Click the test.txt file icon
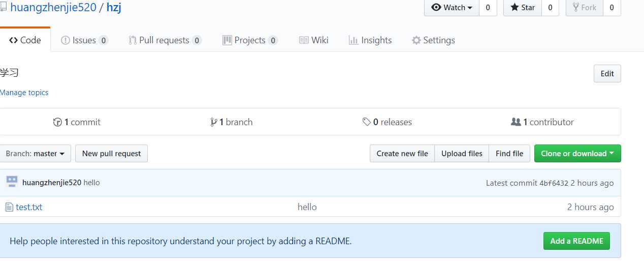Screen dimensions: 644x261 pos(9,207)
